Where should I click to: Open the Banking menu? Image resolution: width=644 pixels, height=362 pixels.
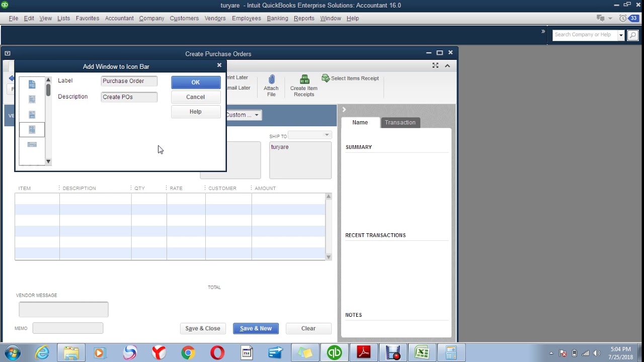click(278, 18)
